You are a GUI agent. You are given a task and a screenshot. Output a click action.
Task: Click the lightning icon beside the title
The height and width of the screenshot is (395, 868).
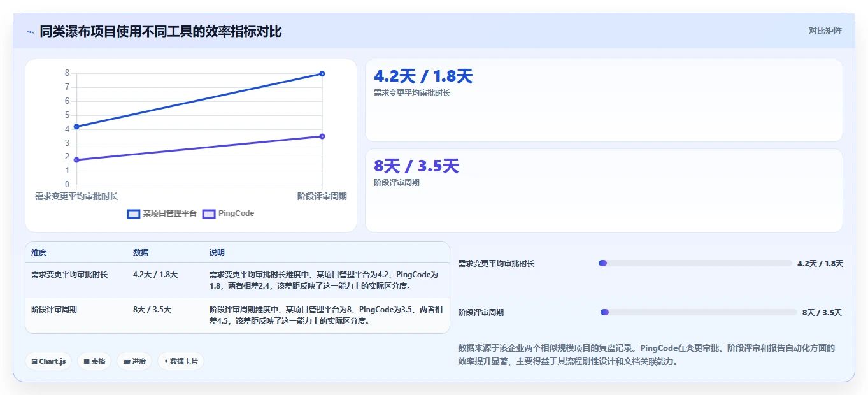(x=30, y=32)
